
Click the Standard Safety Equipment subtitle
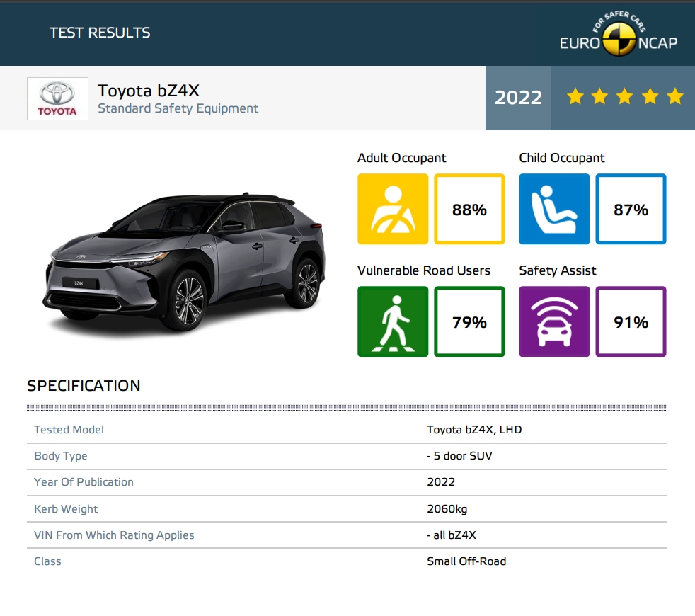[x=178, y=108]
